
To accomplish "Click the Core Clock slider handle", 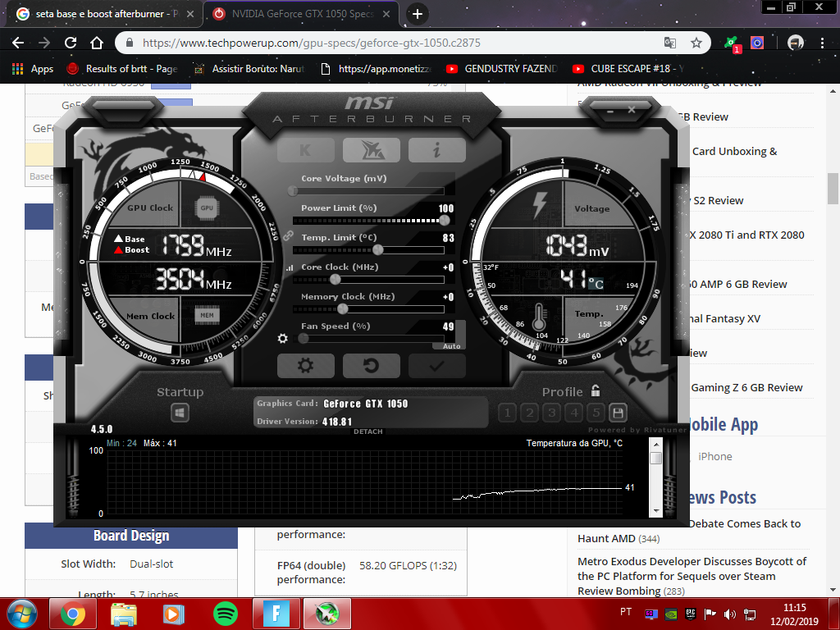I will [x=336, y=279].
